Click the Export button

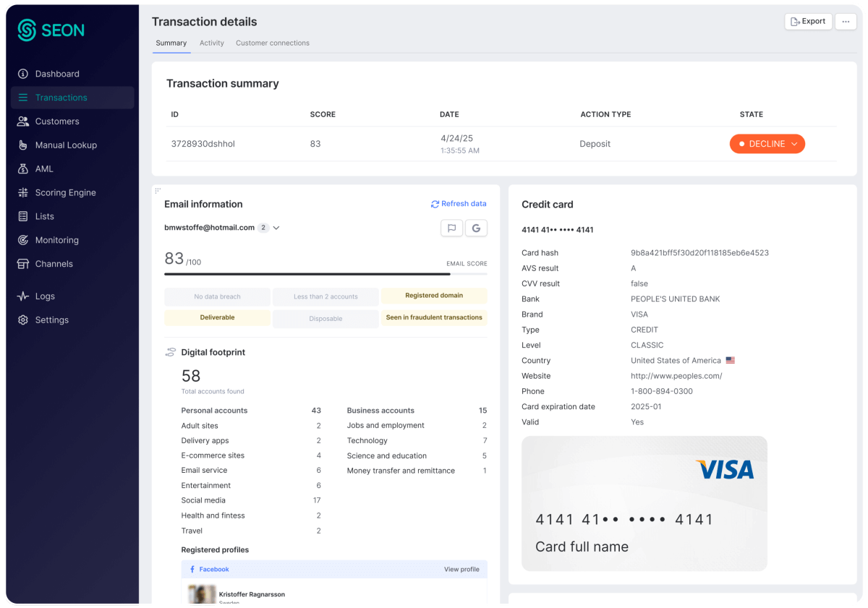(808, 22)
